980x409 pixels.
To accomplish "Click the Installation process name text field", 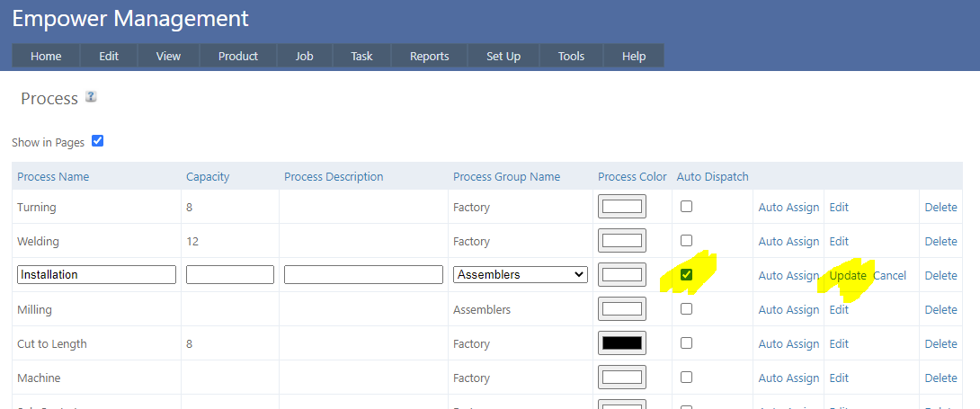I will point(96,275).
